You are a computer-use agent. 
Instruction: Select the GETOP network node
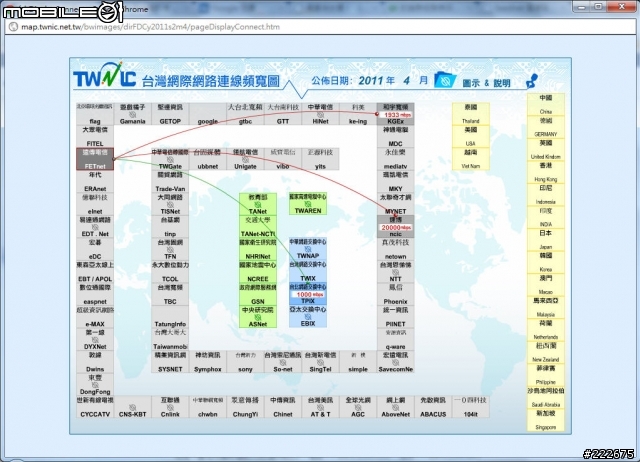coord(170,114)
